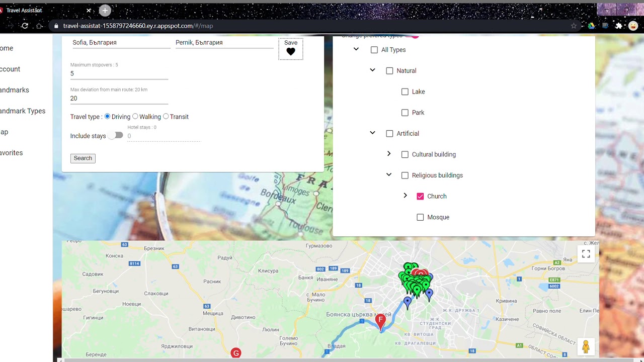Open a new browser tab

[x=105, y=10]
